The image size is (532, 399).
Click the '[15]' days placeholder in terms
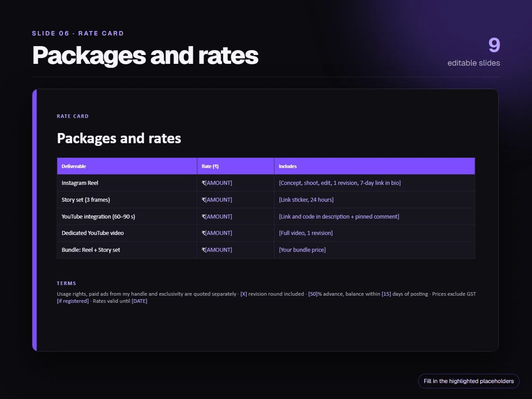coord(386,294)
